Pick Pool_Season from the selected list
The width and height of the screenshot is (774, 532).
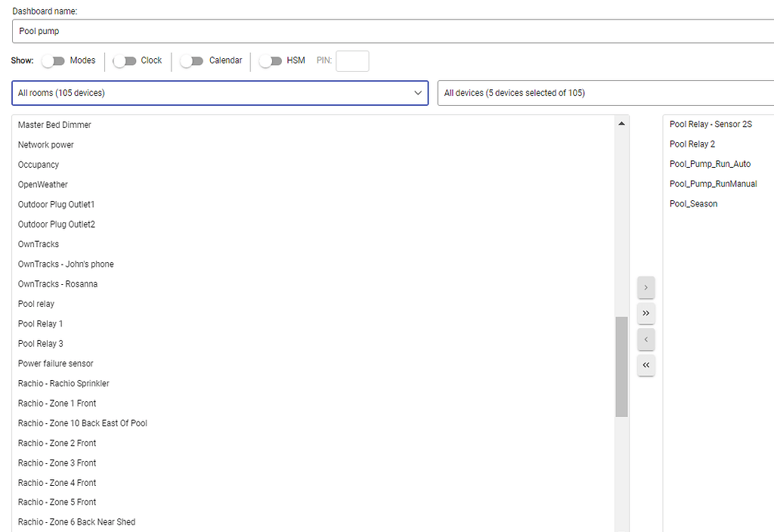(693, 204)
